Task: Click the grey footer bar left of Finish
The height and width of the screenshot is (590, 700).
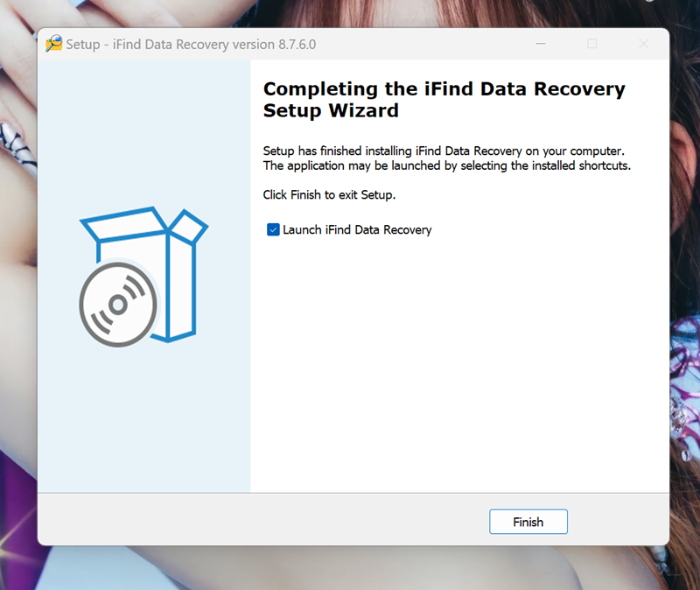Action: pyautogui.click(x=262, y=522)
